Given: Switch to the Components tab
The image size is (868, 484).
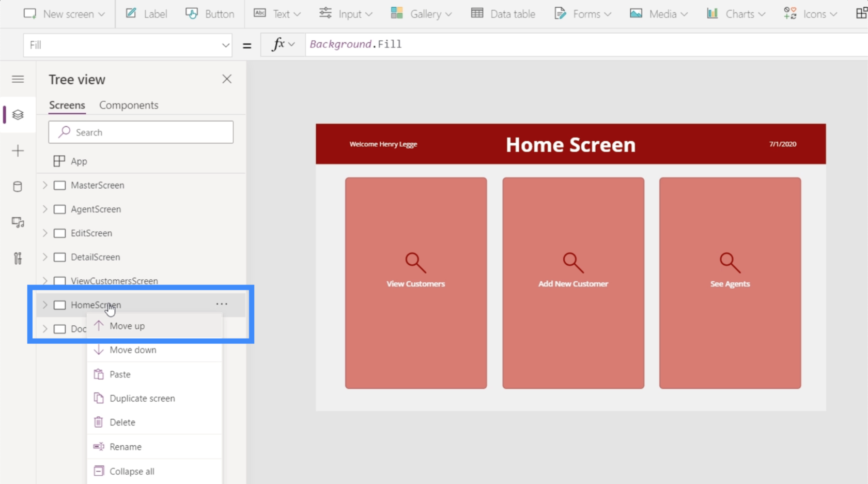Looking at the screenshot, I should pos(129,105).
